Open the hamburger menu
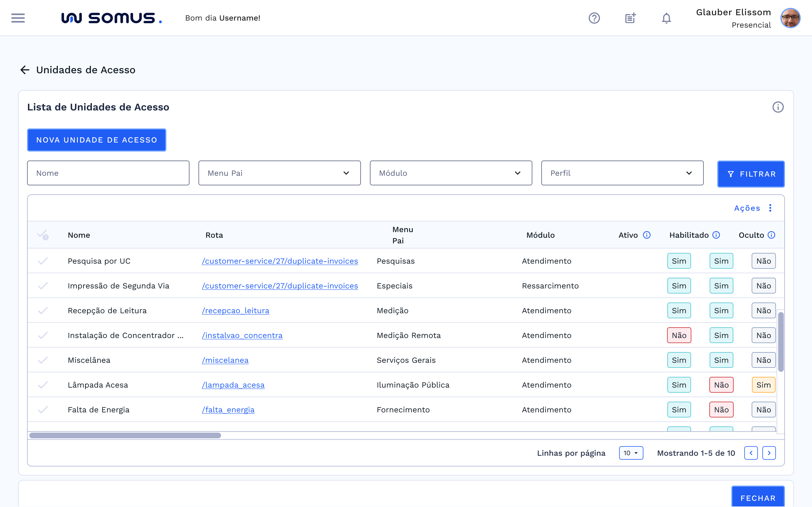The width and height of the screenshot is (812, 507). (x=18, y=18)
